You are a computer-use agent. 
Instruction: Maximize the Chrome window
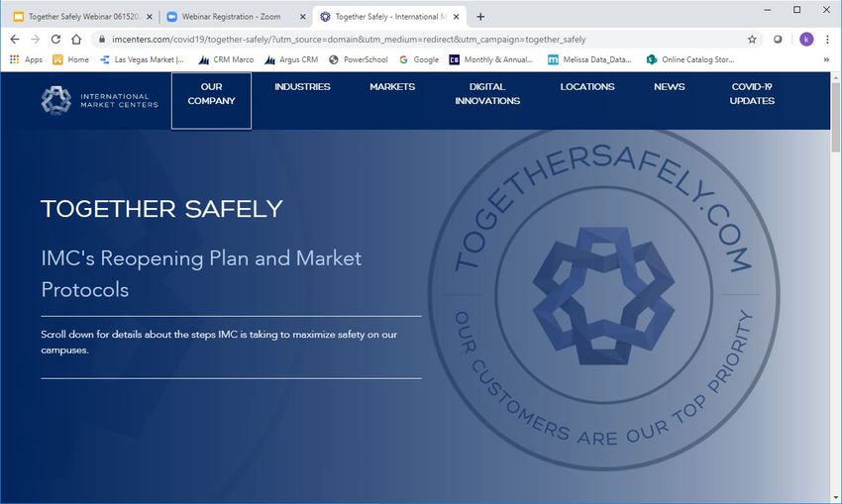coord(796,10)
